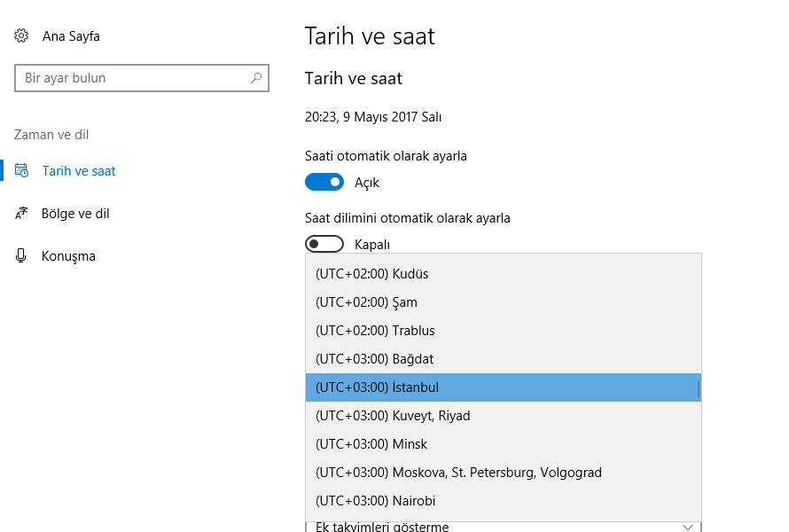Click the search magnifier icon
789x532 pixels.
[x=256, y=78]
